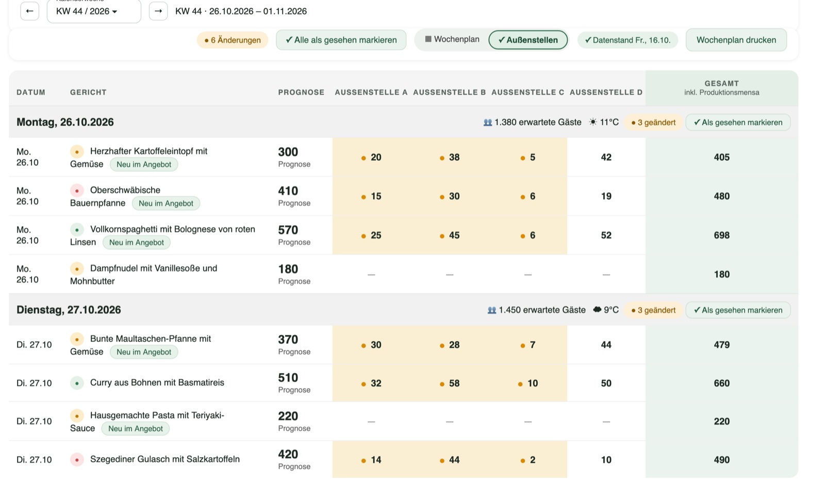Screen dimensions: 825x504
Task: Go to the previous calendar week
Action: (x=29, y=11)
